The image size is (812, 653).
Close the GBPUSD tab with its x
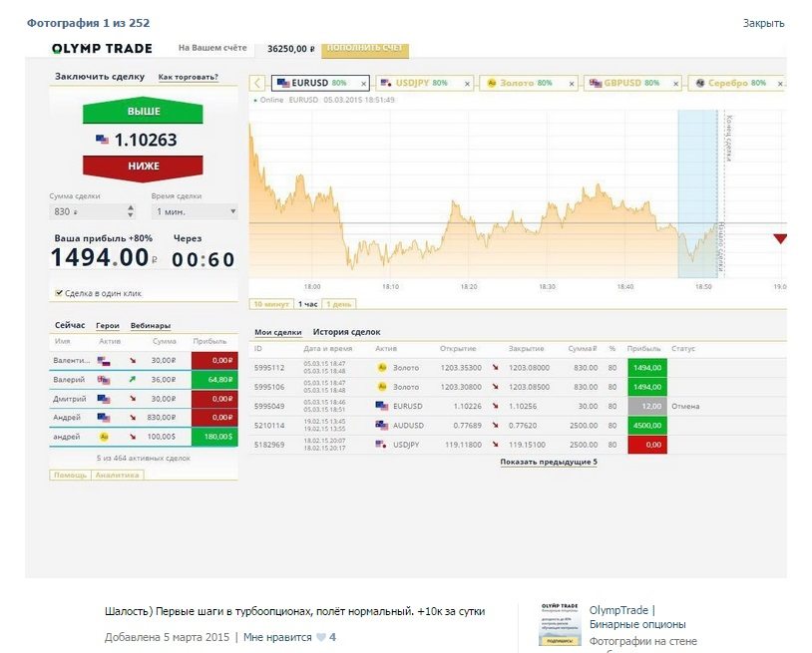click(x=675, y=84)
